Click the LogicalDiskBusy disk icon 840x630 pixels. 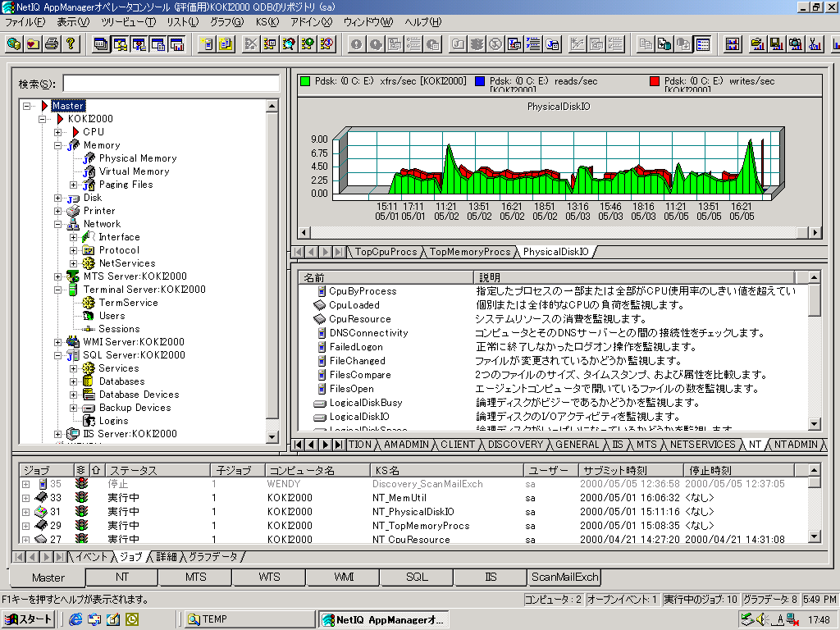tap(320, 403)
